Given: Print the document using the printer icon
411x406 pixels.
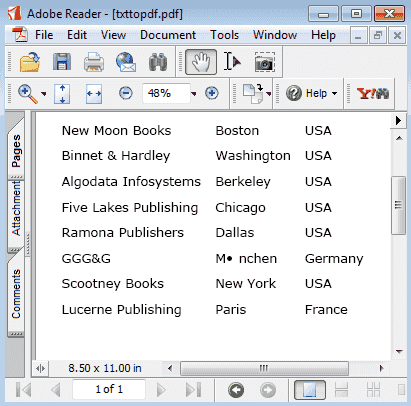Looking at the screenshot, I should (x=94, y=62).
